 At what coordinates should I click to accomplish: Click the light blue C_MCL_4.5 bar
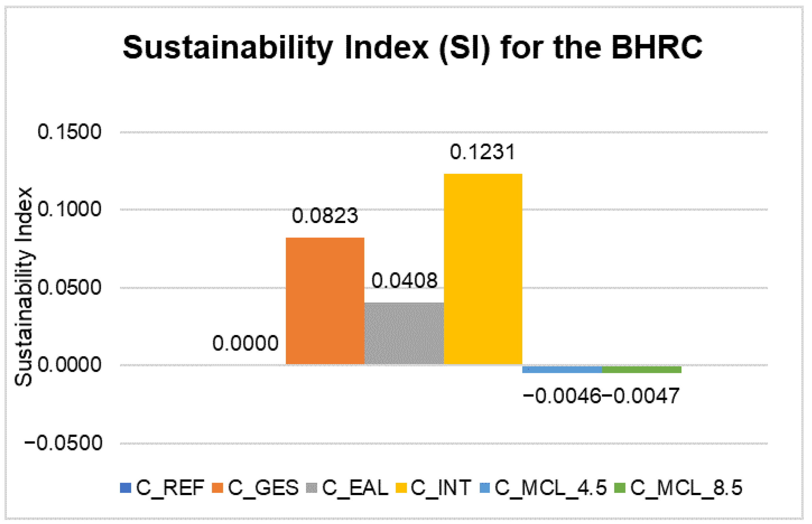[x=562, y=369]
